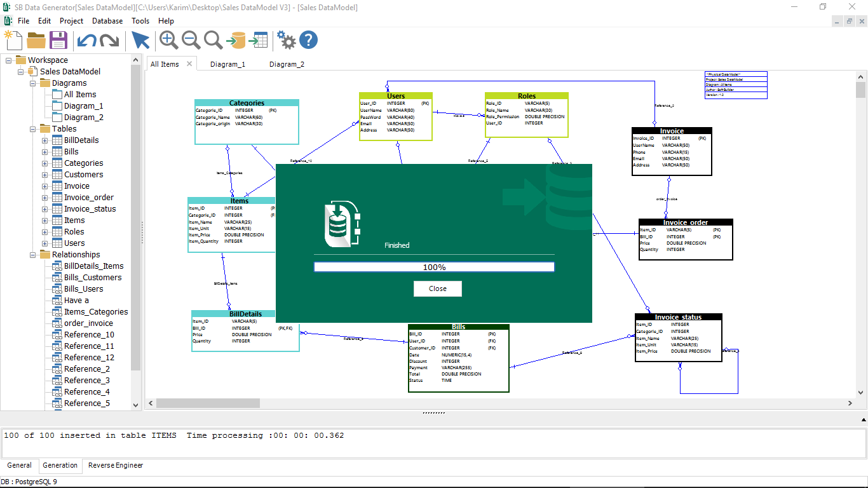
Task: Switch to the General output tab
Action: pos(19,466)
